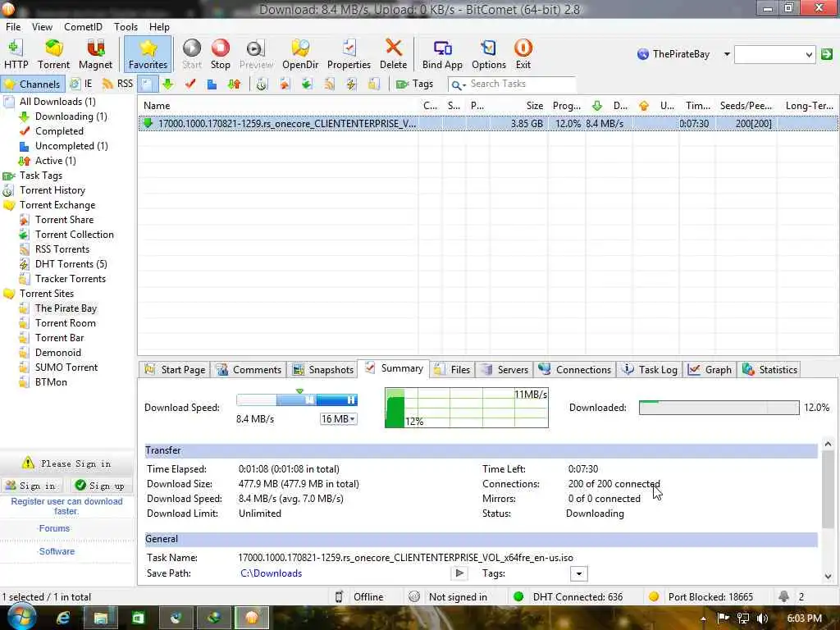Open the File menu
Screen dimensions: 840x630
pyautogui.click(x=13, y=27)
